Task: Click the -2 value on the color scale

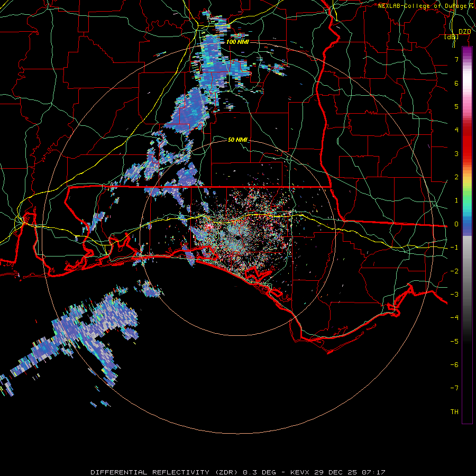Action: (x=454, y=271)
